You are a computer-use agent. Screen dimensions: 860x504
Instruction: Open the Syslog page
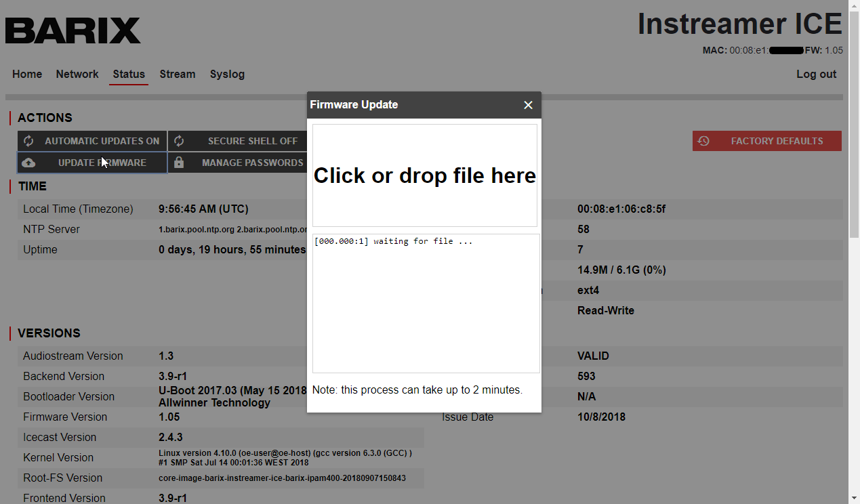(227, 75)
